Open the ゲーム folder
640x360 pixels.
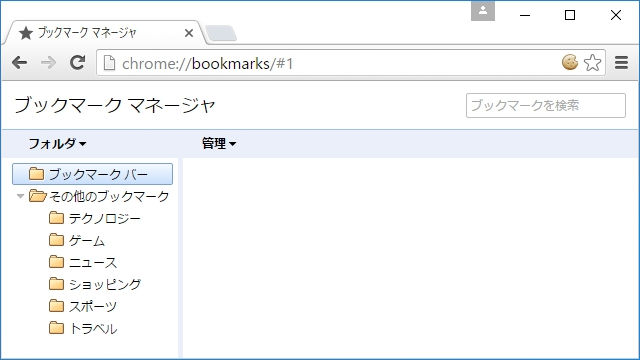(x=77, y=240)
